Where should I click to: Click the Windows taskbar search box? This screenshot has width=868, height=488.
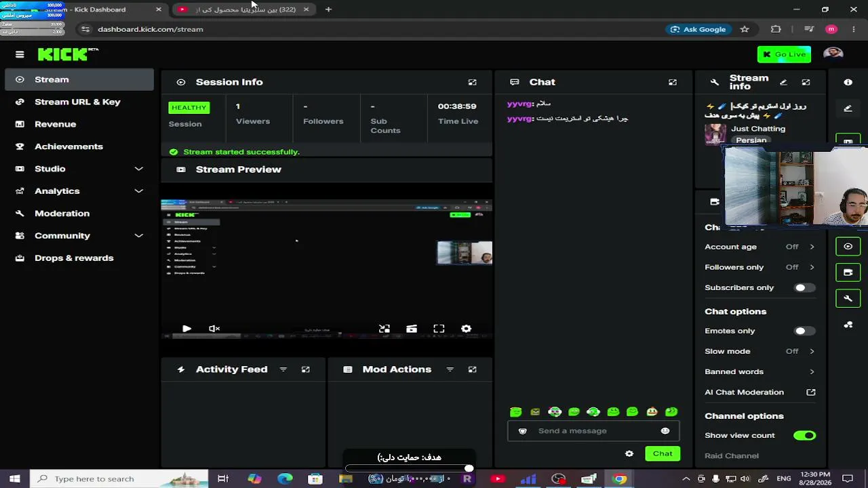coord(119,479)
